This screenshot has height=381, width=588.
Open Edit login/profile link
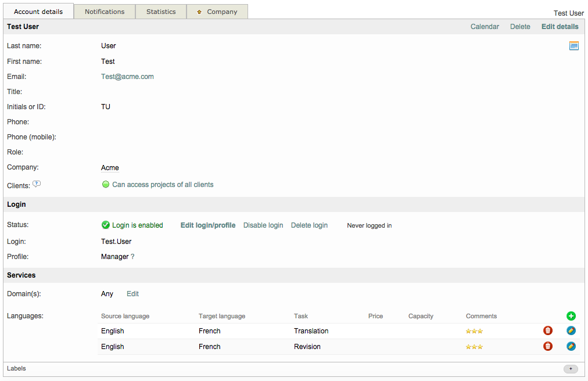tap(207, 225)
